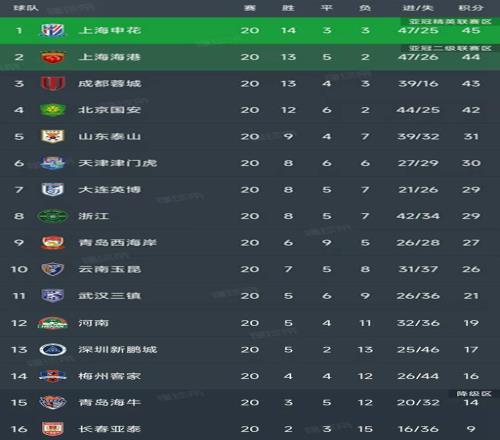Screen dimensions: 500x440
Task: Click the Zhejiang round green emblem
Action: (x=52, y=216)
